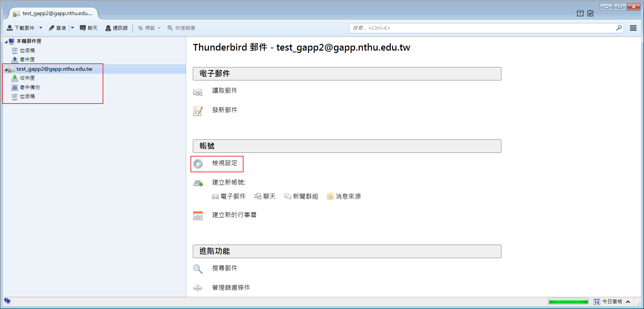Create a new 消息來源 feed account
644x309 pixels.
[x=344, y=196]
